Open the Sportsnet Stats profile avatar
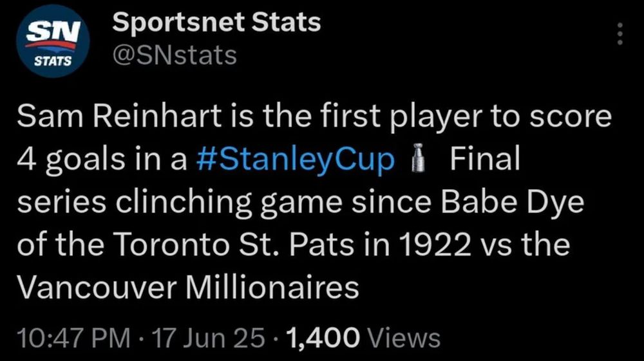The image size is (644, 361). pyautogui.click(x=53, y=41)
